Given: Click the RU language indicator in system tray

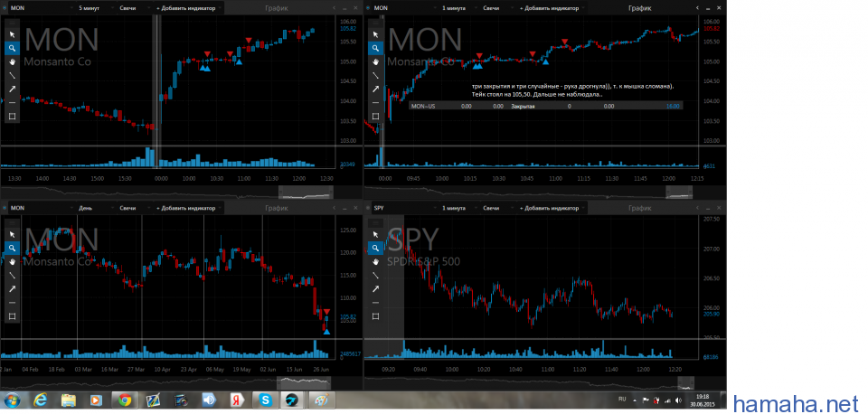Looking at the screenshot, I should point(622,400).
